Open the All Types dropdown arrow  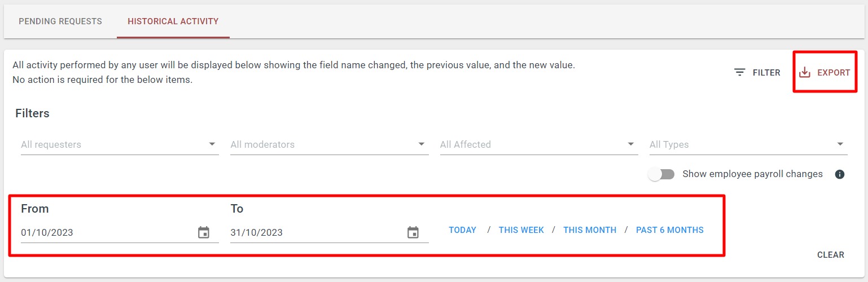(840, 144)
